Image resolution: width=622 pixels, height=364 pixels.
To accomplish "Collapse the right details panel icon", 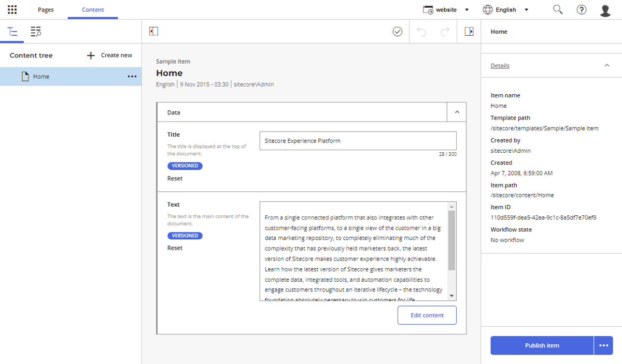I will pos(469,32).
